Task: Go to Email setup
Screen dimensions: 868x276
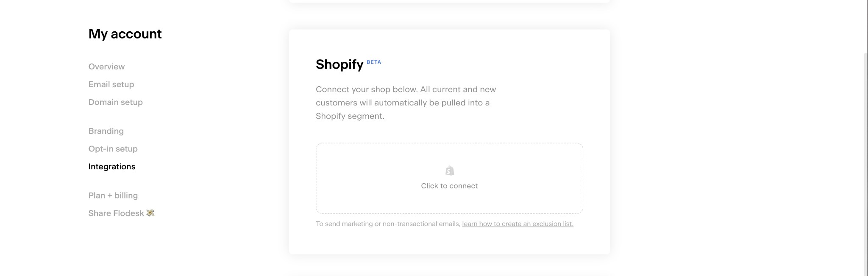Action: point(111,84)
